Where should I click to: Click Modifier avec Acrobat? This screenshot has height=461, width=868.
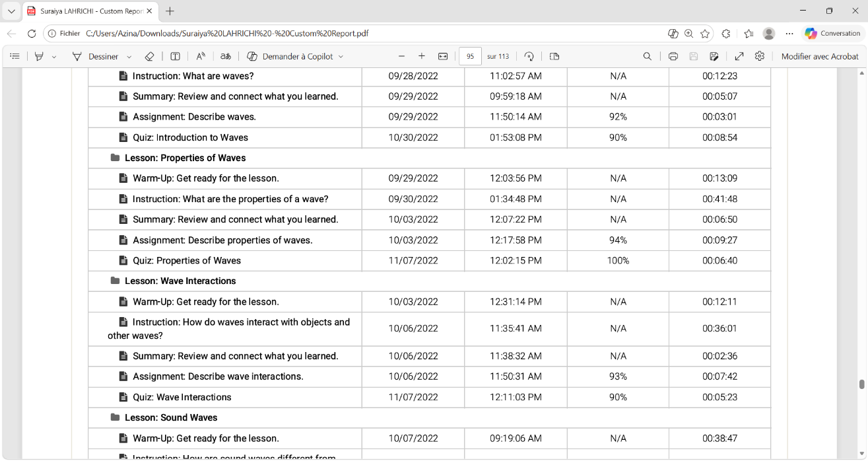click(x=820, y=57)
